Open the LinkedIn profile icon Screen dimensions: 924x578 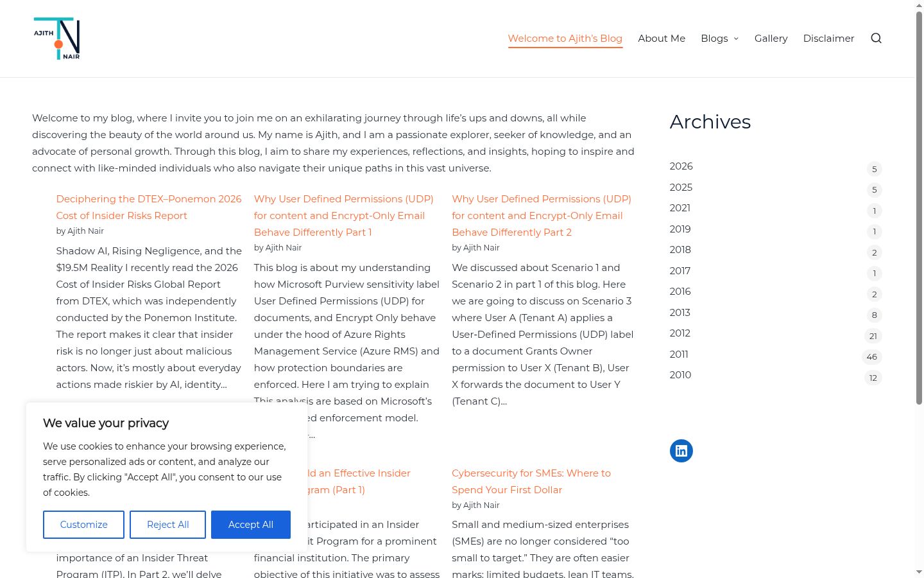681,451
